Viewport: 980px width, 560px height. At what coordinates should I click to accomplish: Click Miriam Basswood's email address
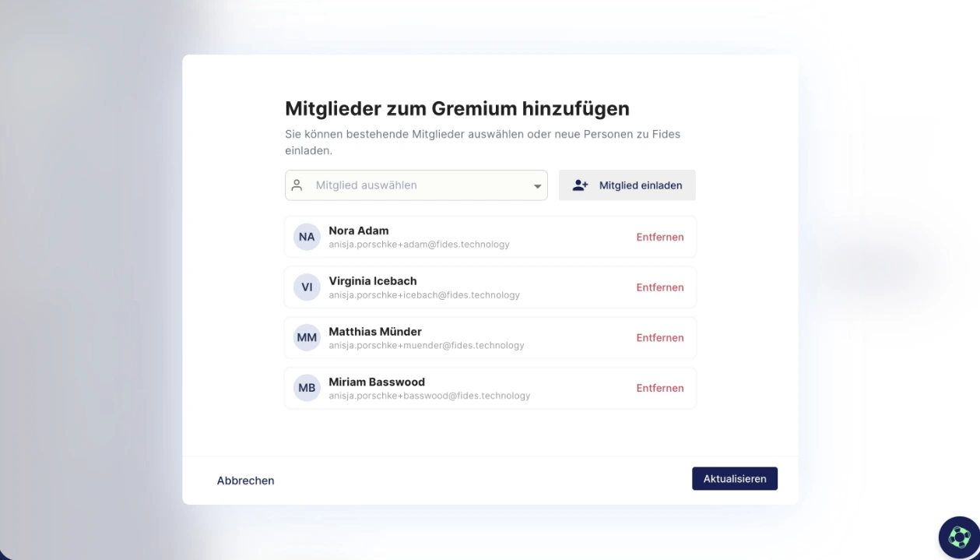tap(429, 396)
